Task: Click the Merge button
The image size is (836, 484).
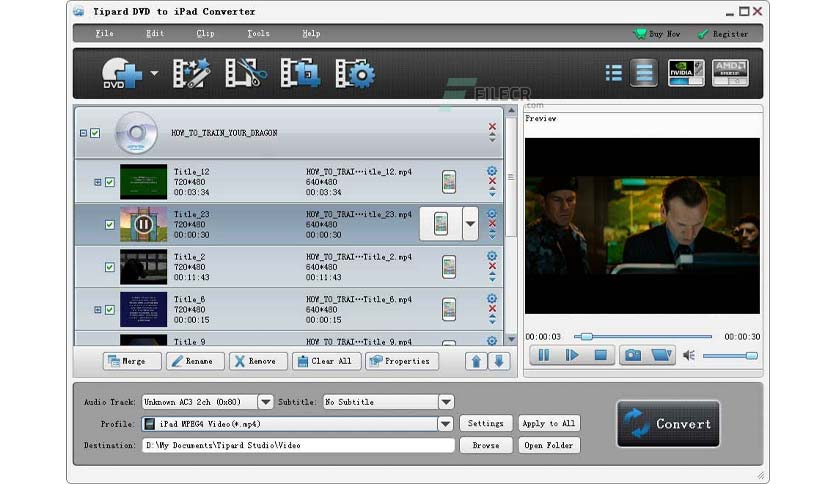Action: click(132, 361)
